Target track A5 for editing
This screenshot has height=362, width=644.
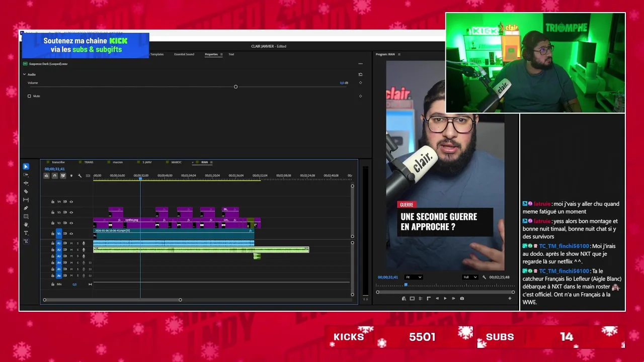[59, 269]
